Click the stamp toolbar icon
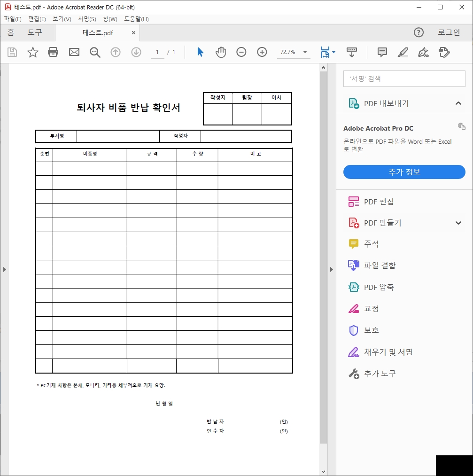The height and width of the screenshot is (476, 473). (x=444, y=52)
